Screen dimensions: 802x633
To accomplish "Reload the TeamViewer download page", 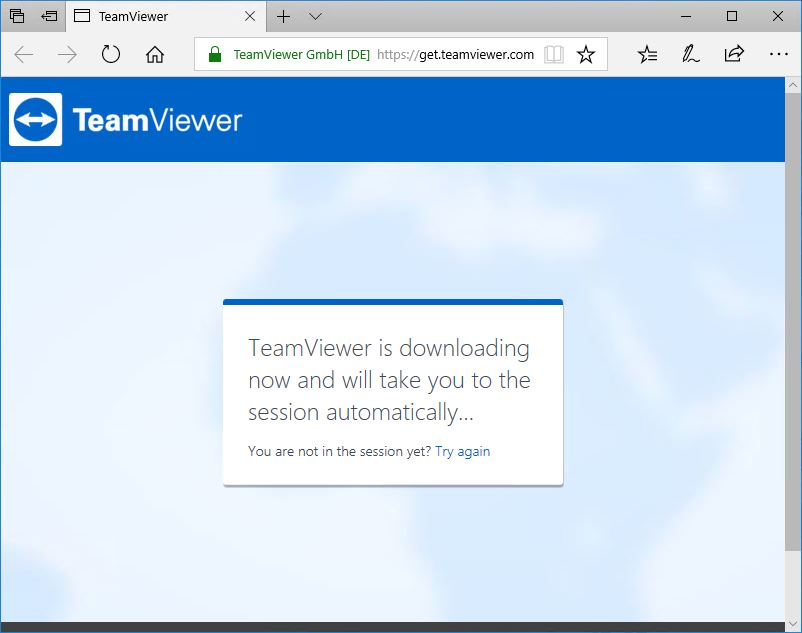I will (110, 55).
